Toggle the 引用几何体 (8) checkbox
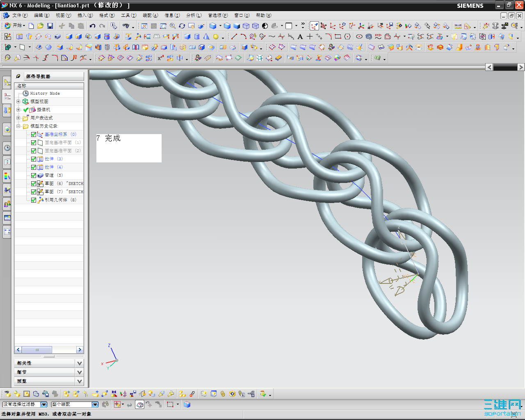The width and height of the screenshot is (525, 420). pyautogui.click(x=34, y=200)
